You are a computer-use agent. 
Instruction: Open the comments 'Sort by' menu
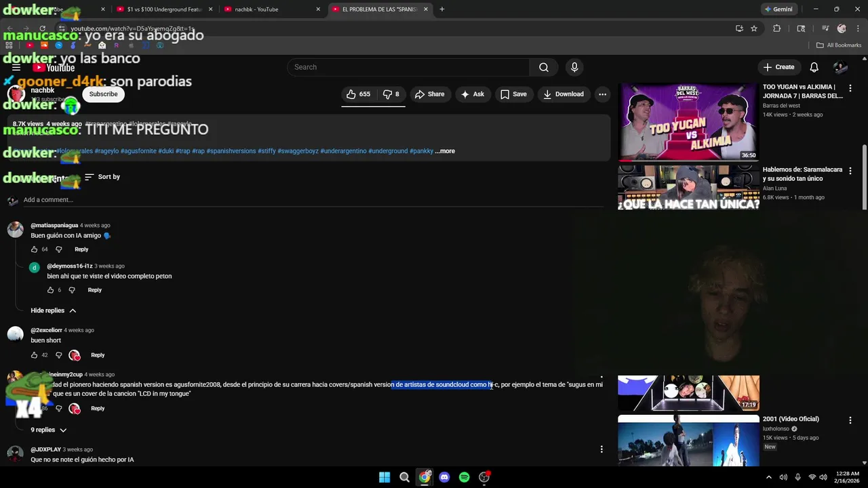tap(102, 177)
